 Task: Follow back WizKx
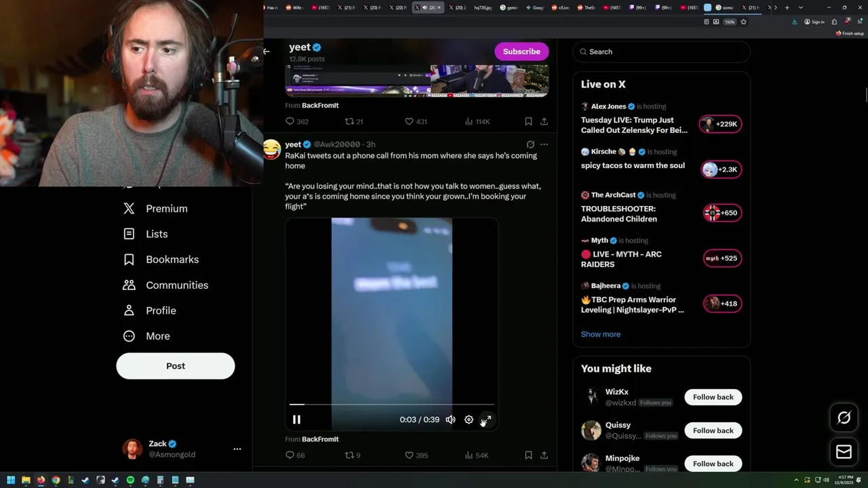pos(713,397)
